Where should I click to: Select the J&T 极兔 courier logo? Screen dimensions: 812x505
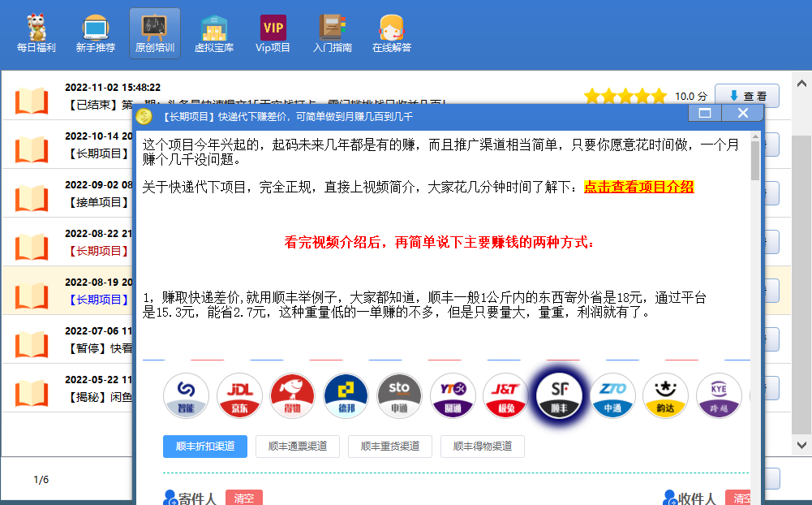point(506,395)
